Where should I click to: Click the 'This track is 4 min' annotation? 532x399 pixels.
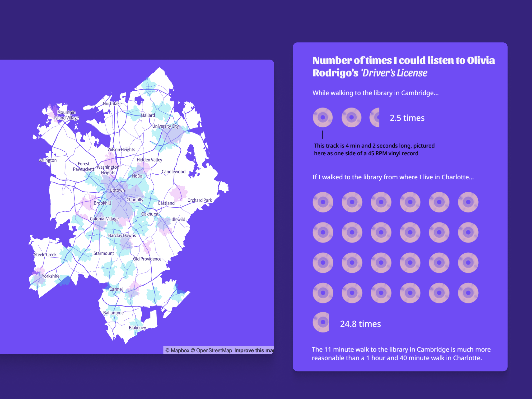click(x=374, y=150)
